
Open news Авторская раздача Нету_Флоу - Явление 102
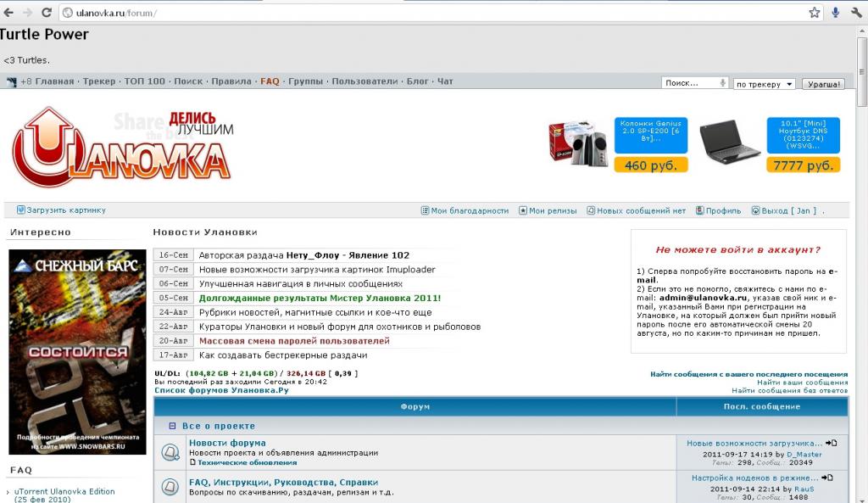(x=304, y=255)
